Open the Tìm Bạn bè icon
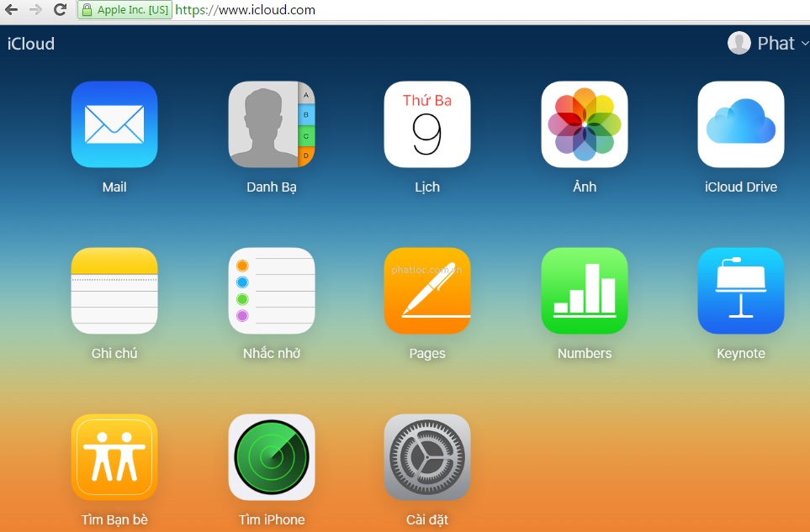The height and width of the screenshot is (532, 810). click(114, 457)
